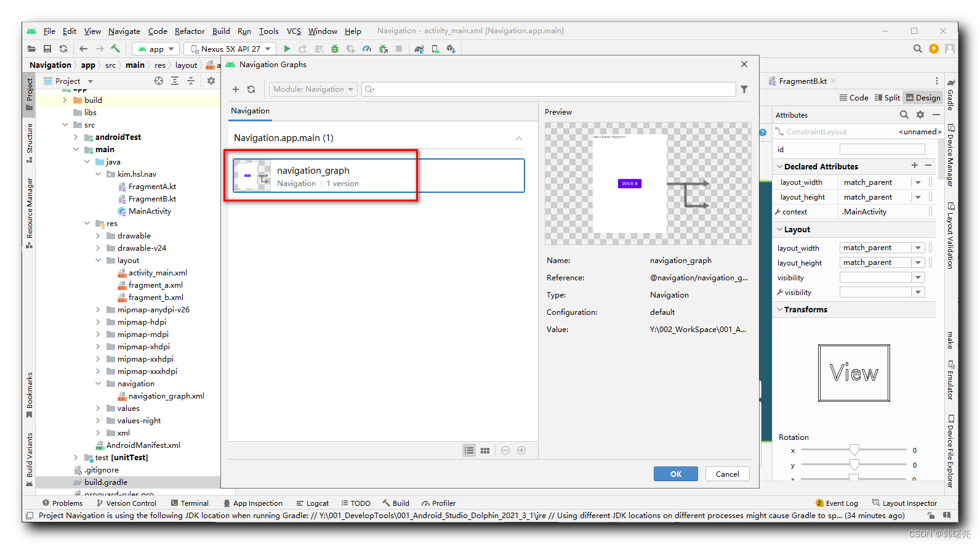Screen dimensions: 980x544
Task: Open the Build menu
Action: point(221,31)
